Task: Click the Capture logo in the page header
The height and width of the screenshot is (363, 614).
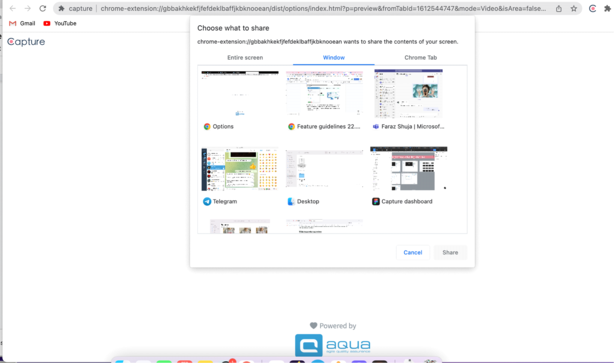Action: 26,42
